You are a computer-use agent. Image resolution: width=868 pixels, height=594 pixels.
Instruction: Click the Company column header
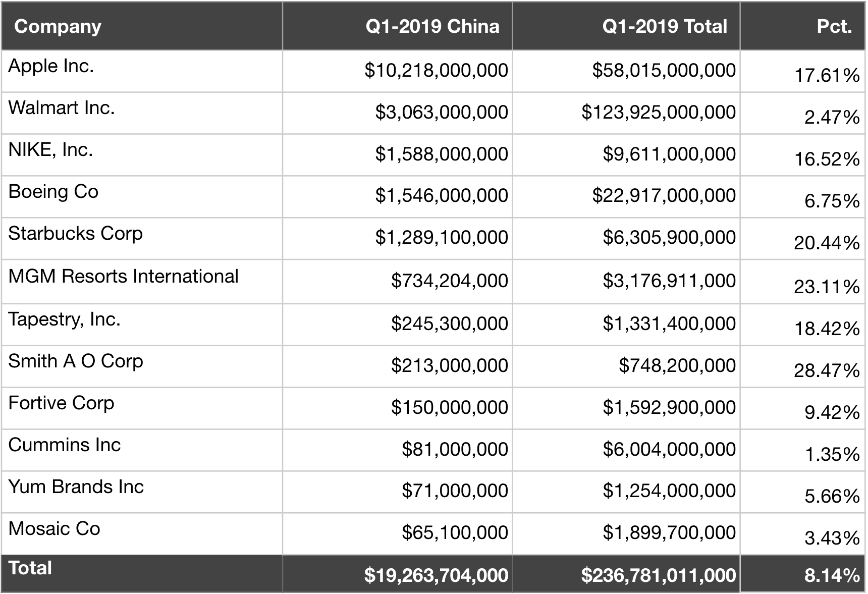(x=58, y=27)
